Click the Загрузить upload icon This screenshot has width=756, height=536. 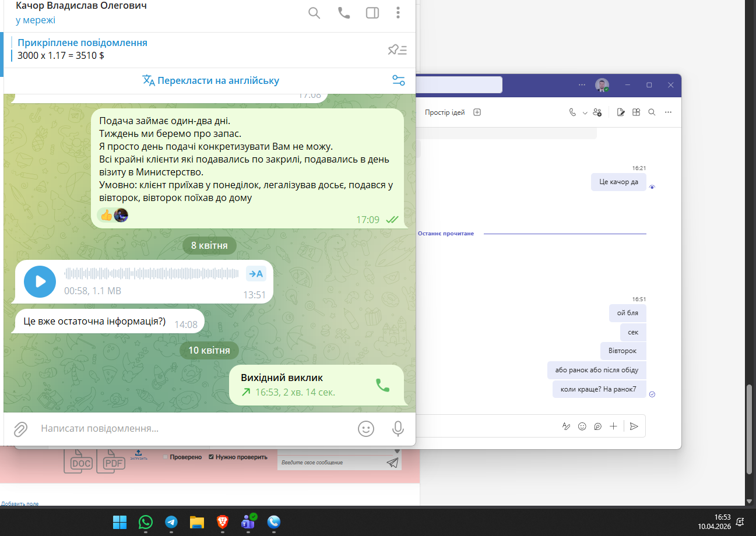tap(138, 454)
